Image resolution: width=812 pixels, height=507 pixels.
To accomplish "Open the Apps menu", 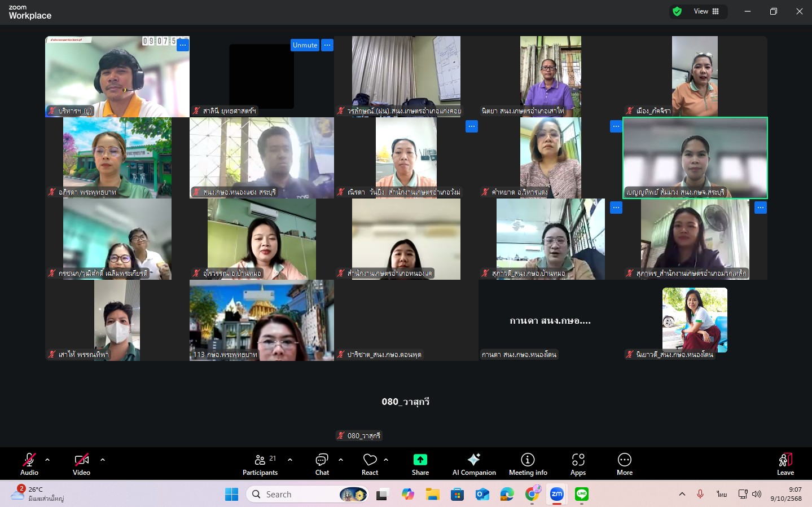I will [x=578, y=464].
